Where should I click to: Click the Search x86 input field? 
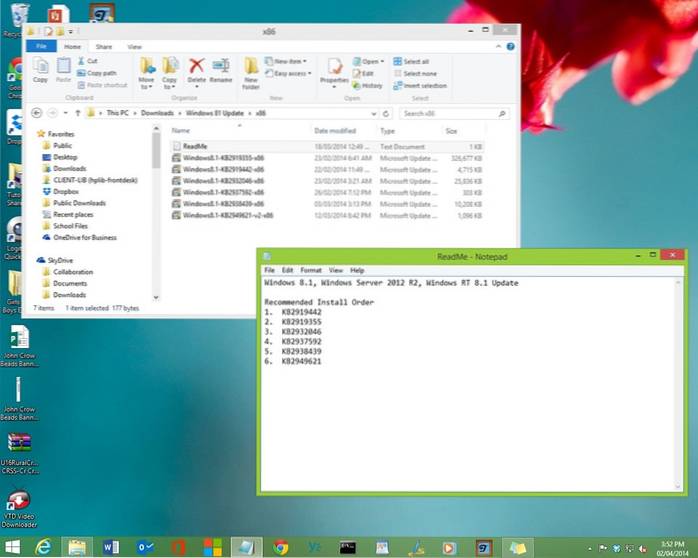(453, 113)
